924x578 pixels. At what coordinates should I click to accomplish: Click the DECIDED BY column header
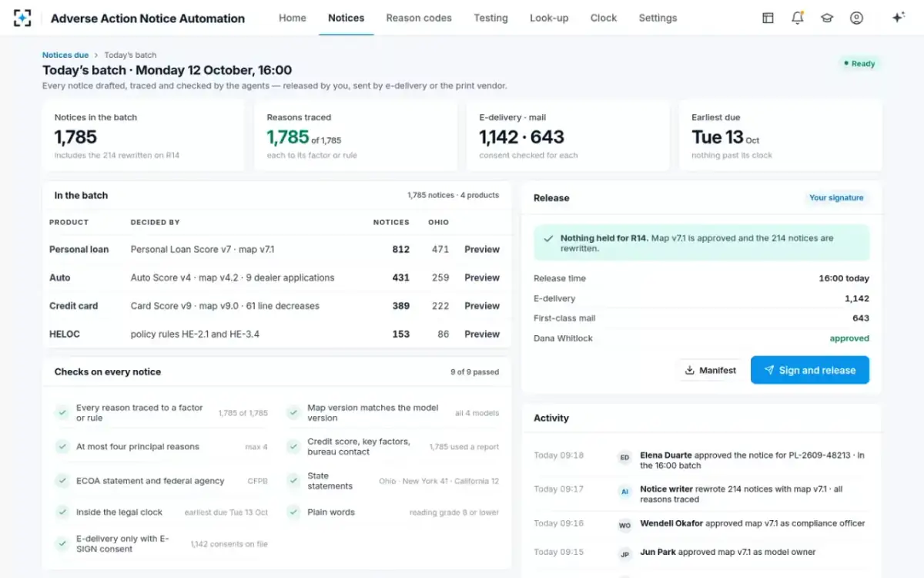(x=155, y=222)
